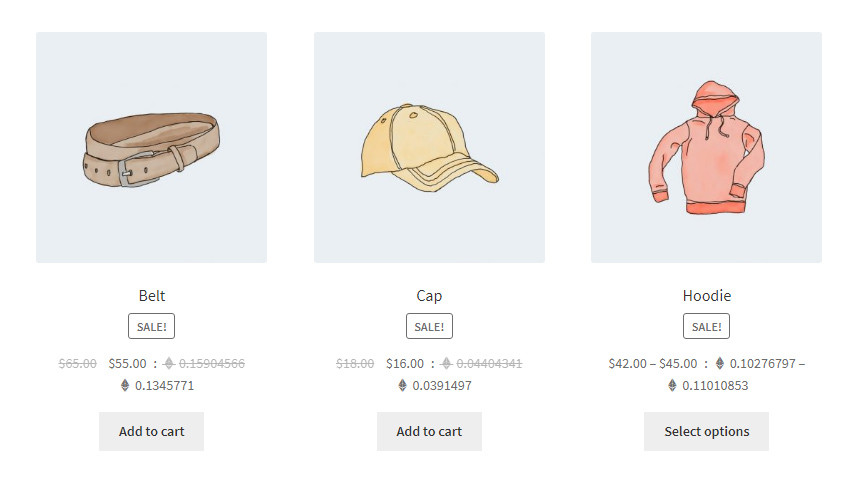Click the Cap product title
857x480 pixels.
[429, 296]
